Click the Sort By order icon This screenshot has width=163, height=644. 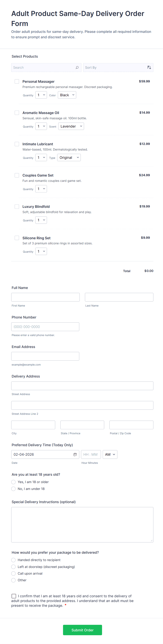[149, 67]
